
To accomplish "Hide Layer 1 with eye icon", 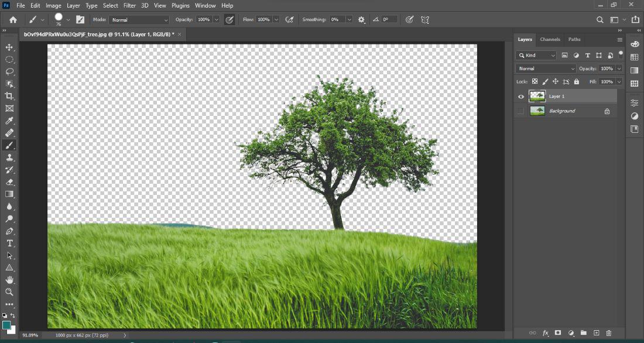I will 521,97.
